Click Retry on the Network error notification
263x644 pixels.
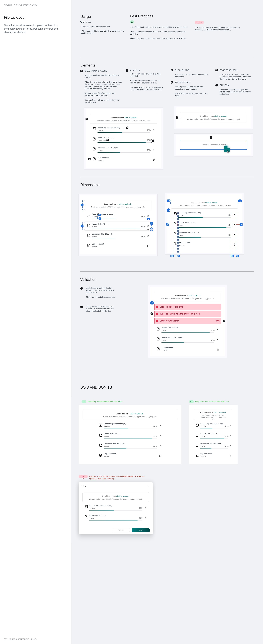(x=217, y=321)
